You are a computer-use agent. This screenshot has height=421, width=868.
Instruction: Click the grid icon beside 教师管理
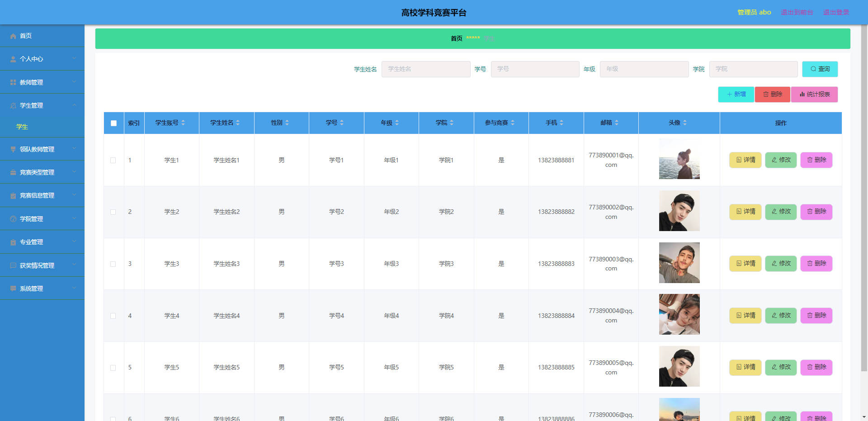(x=13, y=82)
